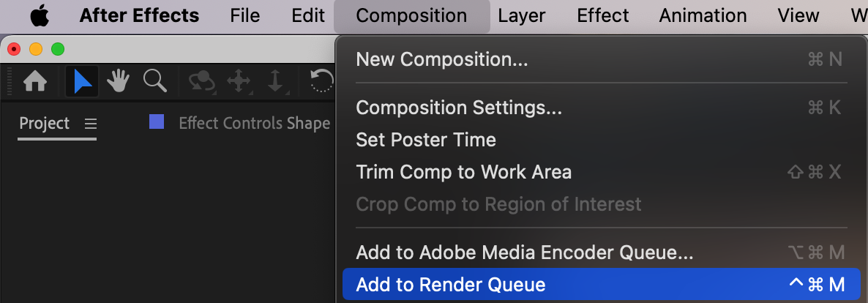
Task: Choose Add to Render Queue
Action: point(450,285)
